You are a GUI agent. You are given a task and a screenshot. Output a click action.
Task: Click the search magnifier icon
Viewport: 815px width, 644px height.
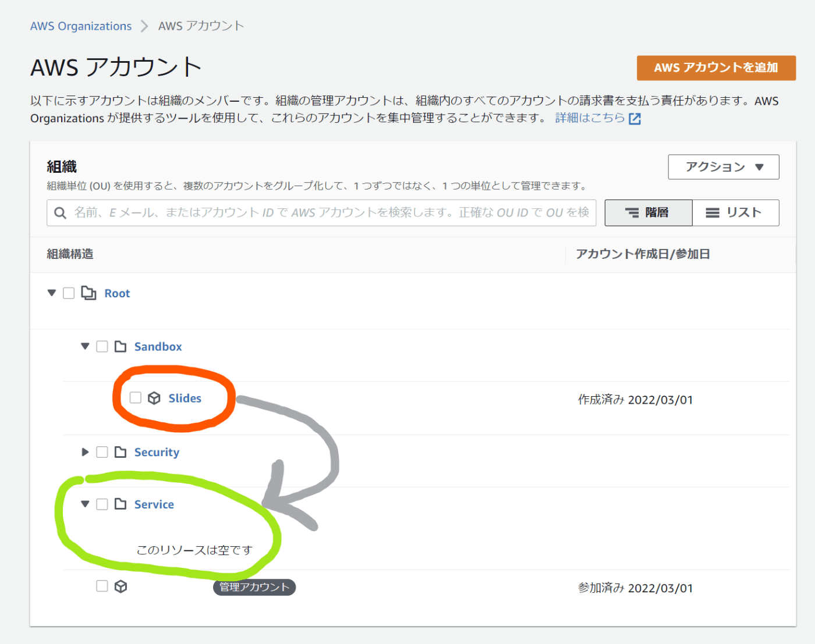click(x=60, y=213)
